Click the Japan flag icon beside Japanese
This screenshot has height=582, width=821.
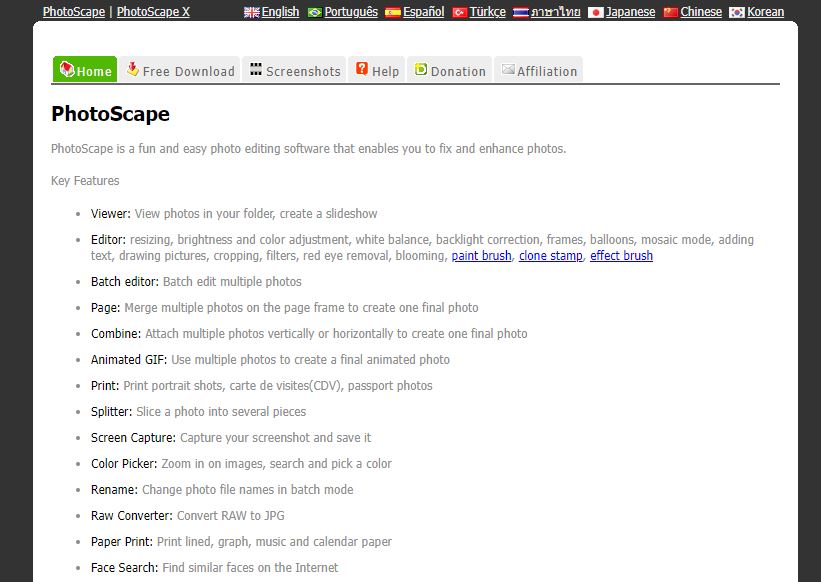596,12
